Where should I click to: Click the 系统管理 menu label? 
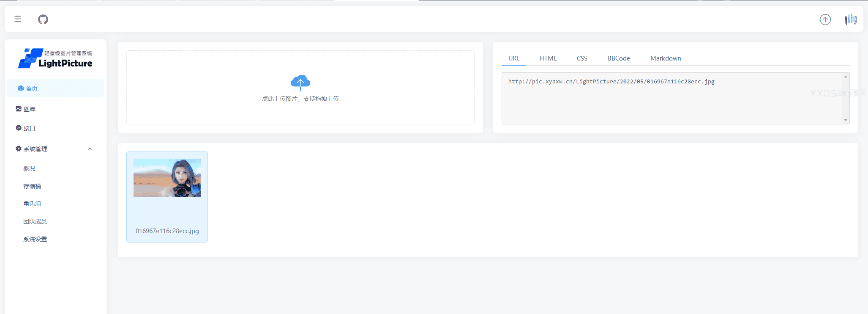coord(35,149)
